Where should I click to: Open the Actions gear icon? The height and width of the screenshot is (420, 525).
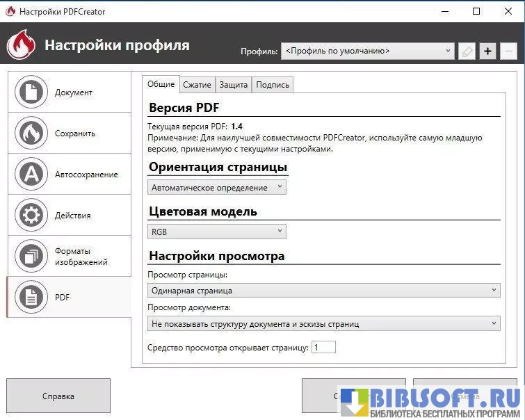pos(31,216)
